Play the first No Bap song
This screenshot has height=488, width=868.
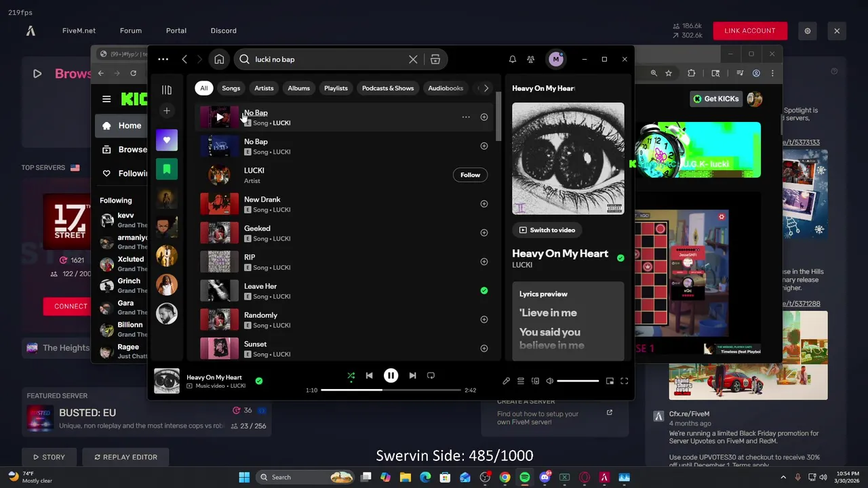tap(220, 117)
